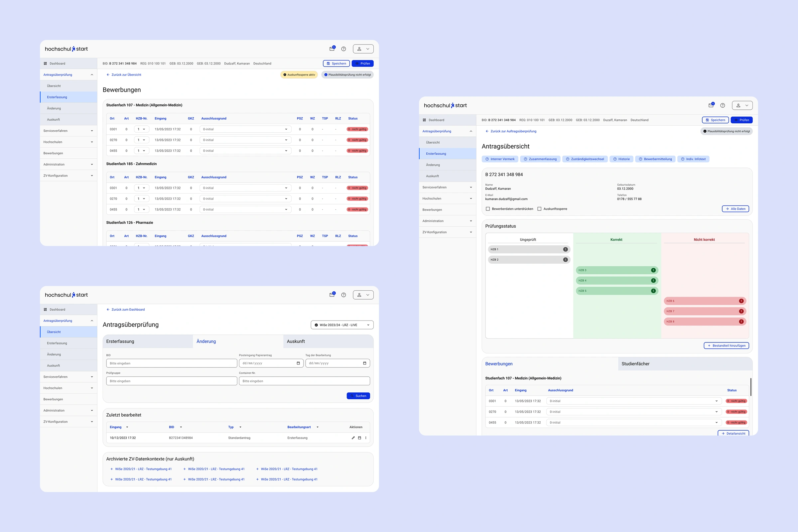Screen dimensions: 798x532
Task: Open Interner Vermerk chip
Action: [x=500, y=159]
